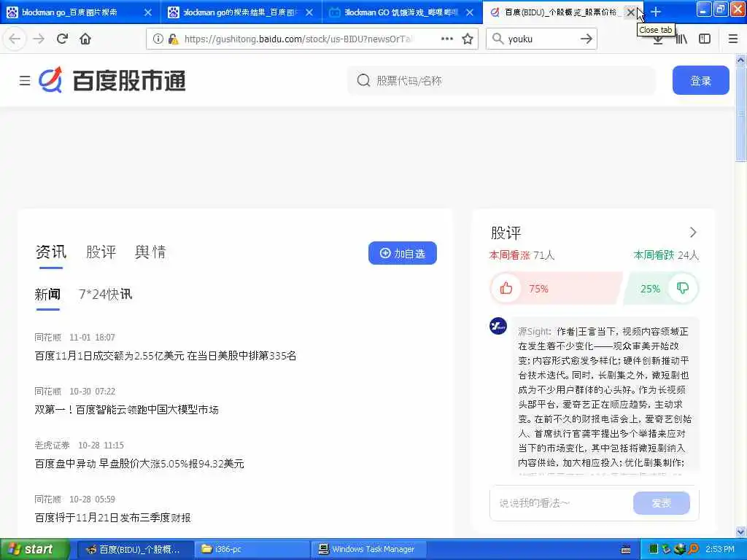Click the 百度股市通 logo
The width and height of the screenshot is (747, 560).
coord(112,80)
